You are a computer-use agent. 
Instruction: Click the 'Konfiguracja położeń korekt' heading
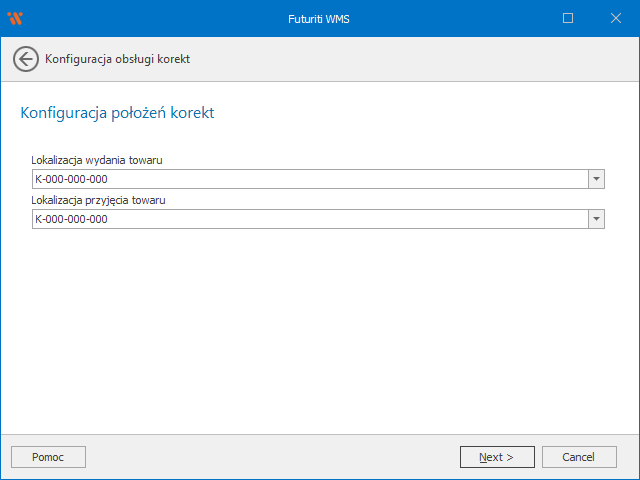[x=117, y=113]
